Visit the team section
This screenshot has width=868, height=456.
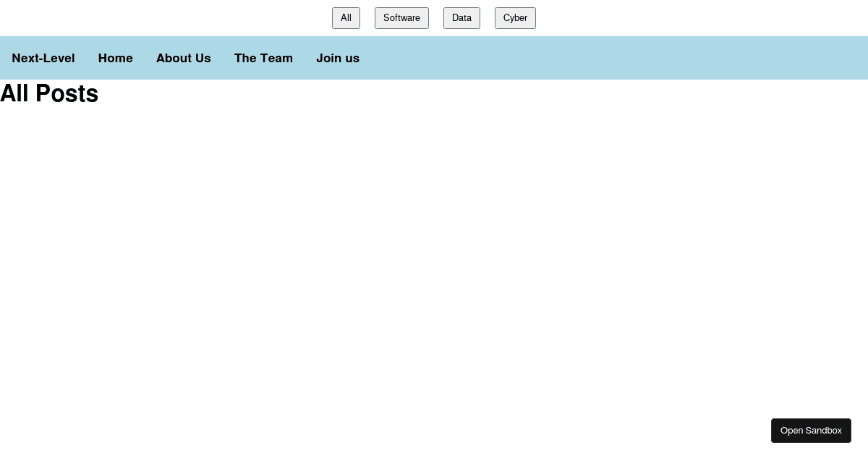[x=263, y=58]
